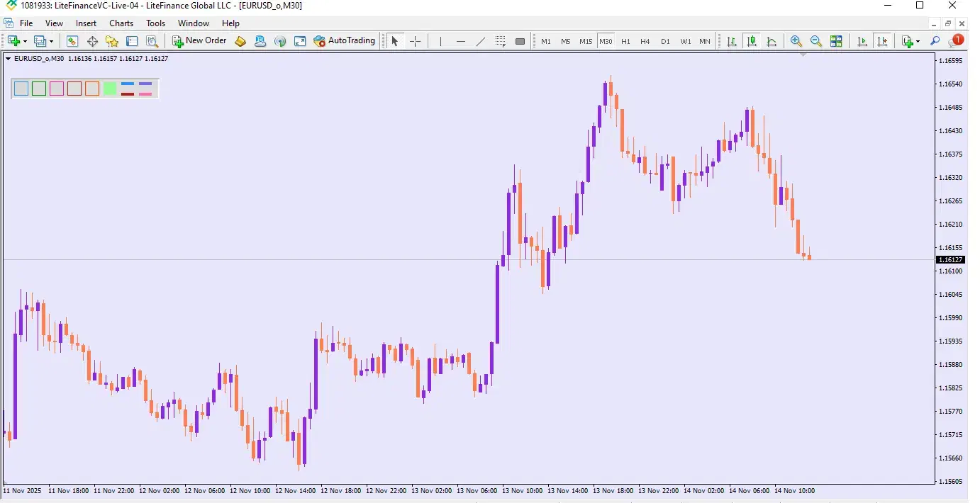Click the solid light green color swatch
The height and width of the screenshot is (503, 980).
(110, 89)
